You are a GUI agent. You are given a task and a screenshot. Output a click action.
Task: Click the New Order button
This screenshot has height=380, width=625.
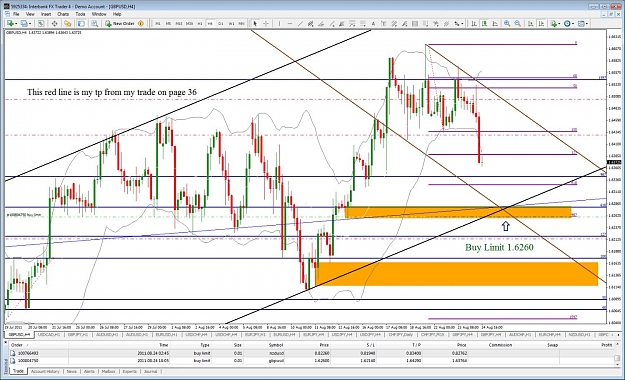pyautogui.click(x=120, y=24)
